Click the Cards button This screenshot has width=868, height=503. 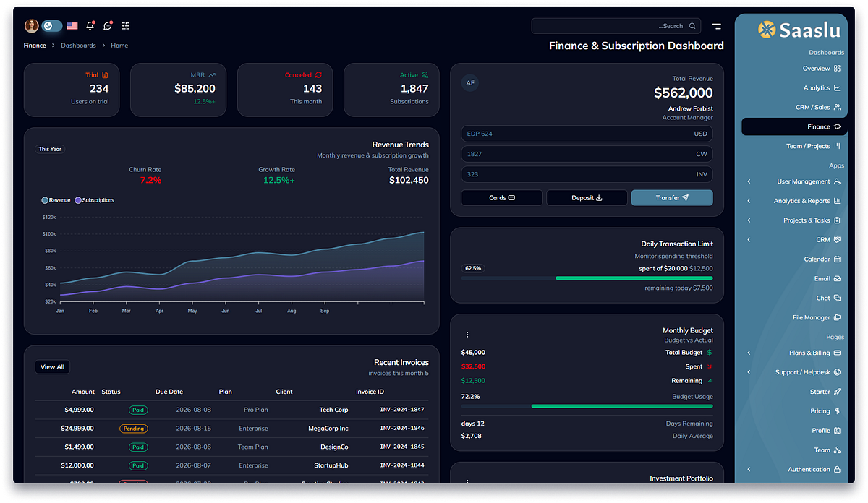pos(501,198)
